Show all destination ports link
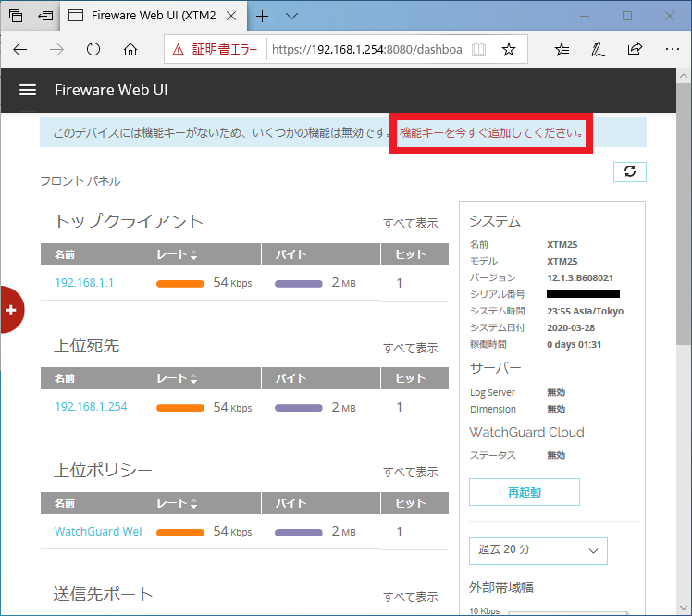Screen dimensions: 692x616 click(411, 597)
